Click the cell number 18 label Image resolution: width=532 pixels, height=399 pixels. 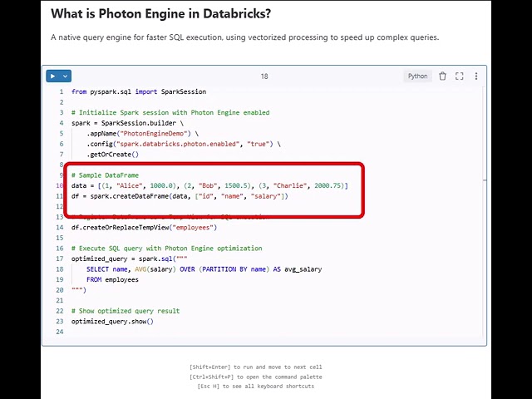[264, 76]
